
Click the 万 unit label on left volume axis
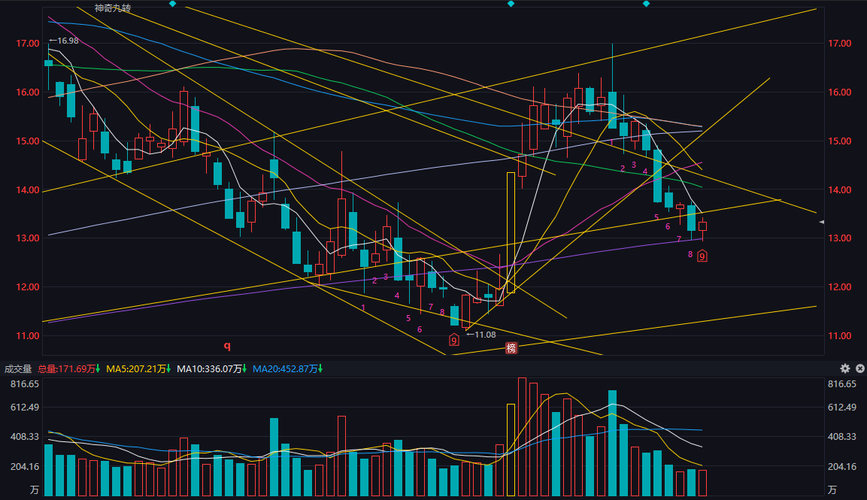[x=34, y=490]
